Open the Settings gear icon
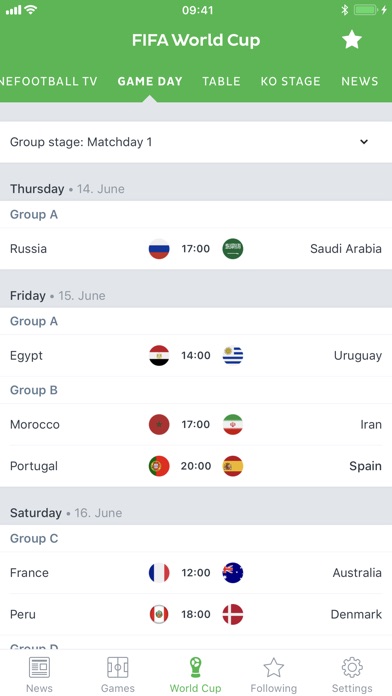 point(352,668)
